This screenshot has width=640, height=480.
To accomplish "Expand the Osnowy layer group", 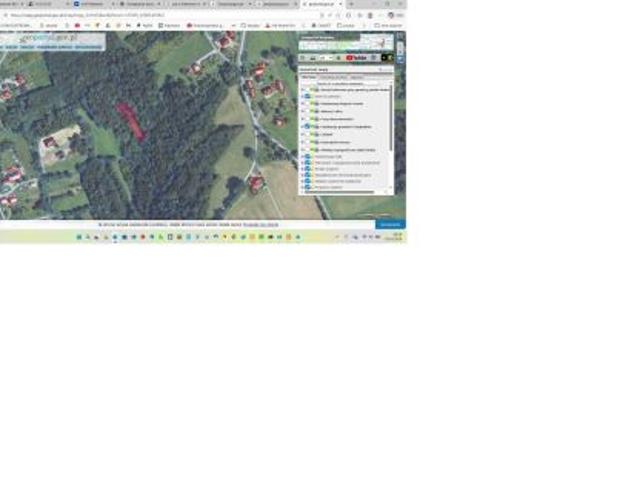I will (302, 134).
